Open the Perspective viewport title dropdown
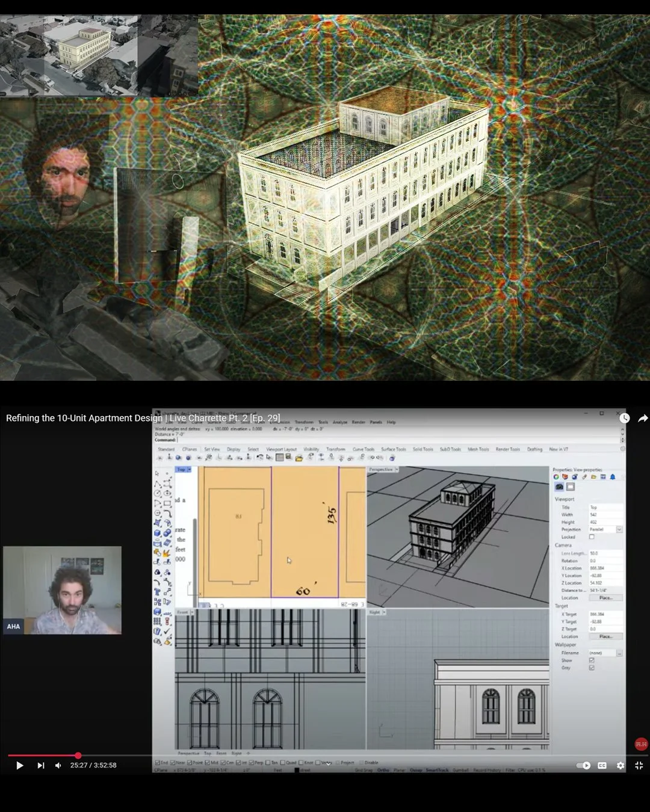The width and height of the screenshot is (650, 812). click(396, 469)
